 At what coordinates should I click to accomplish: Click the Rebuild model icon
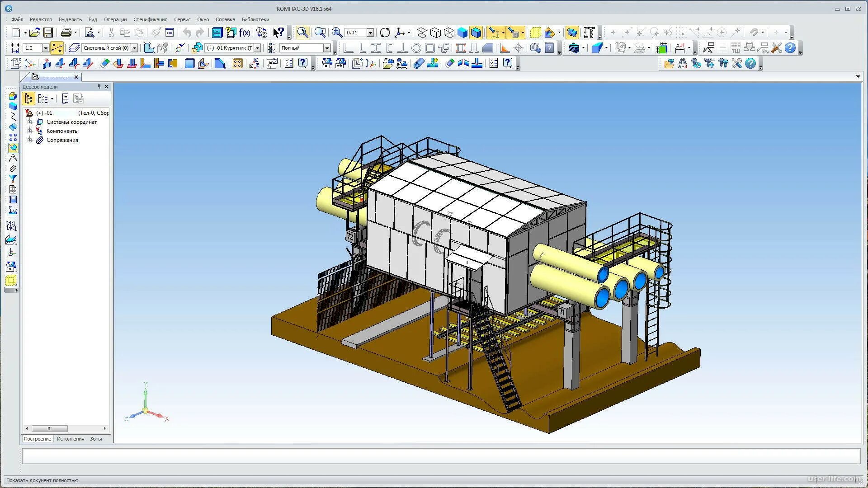pos(385,33)
